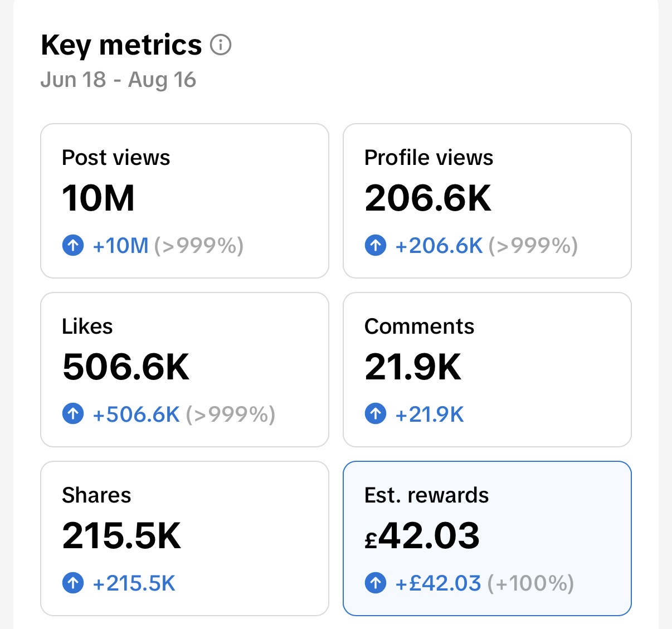The height and width of the screenshot is (629, 672).
Task: Click the +506.6K likes change text
Action: (x=136, y=415)
